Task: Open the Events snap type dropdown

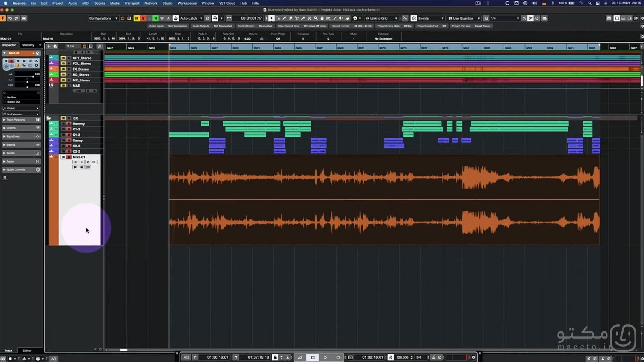Action: (x=431, y=18)
